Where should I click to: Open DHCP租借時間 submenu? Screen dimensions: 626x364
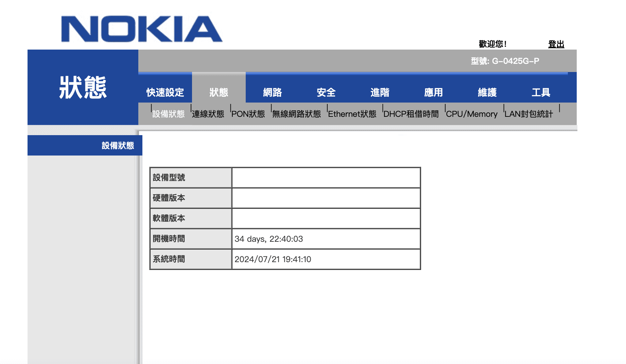coord(411,114)
